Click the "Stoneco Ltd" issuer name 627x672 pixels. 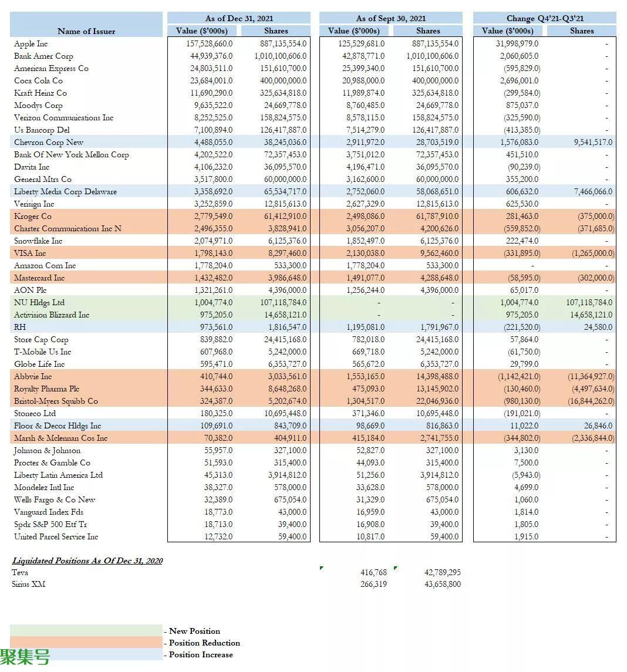(x=35, y=414)
